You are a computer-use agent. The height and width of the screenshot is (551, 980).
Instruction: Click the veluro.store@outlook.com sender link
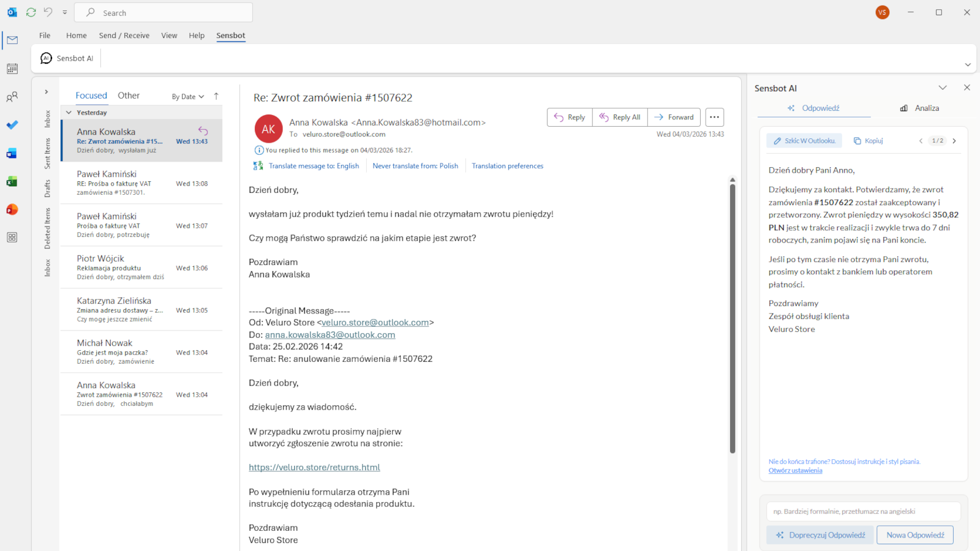pyautogui.click(x=375, y=323)
